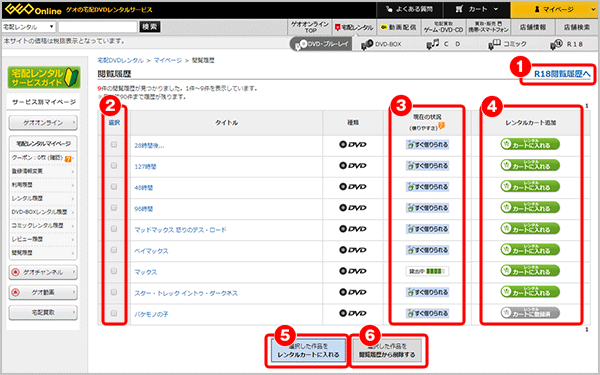600x375 pixels.
Task: Open レビュー履歴 in sidebar
Action: tap(42, 239)
